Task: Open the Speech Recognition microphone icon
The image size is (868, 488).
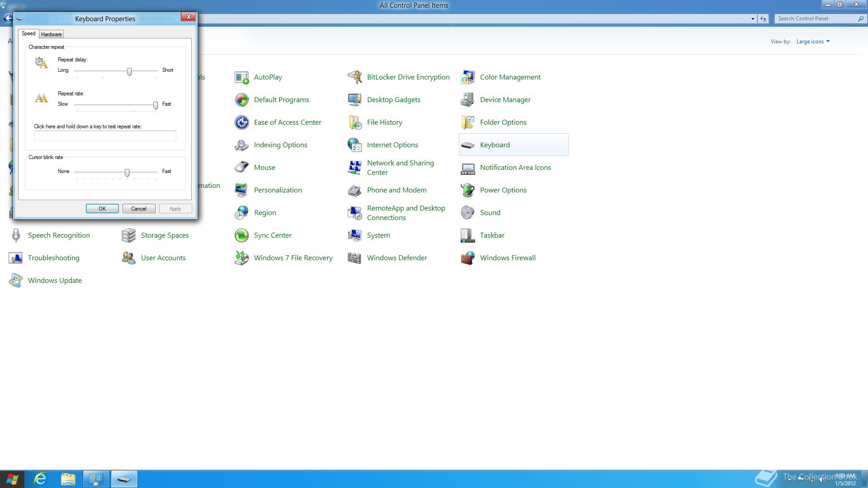Action: 16,235
